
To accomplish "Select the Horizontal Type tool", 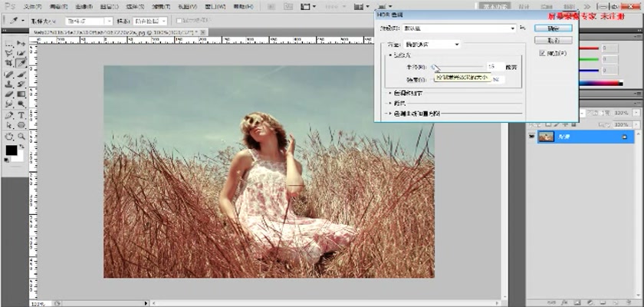I will click(x=21, y=115).
